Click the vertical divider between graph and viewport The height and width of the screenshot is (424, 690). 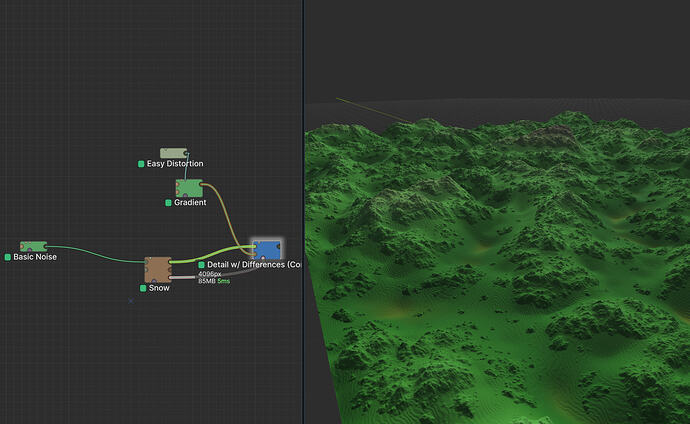[x=303, y=212]
